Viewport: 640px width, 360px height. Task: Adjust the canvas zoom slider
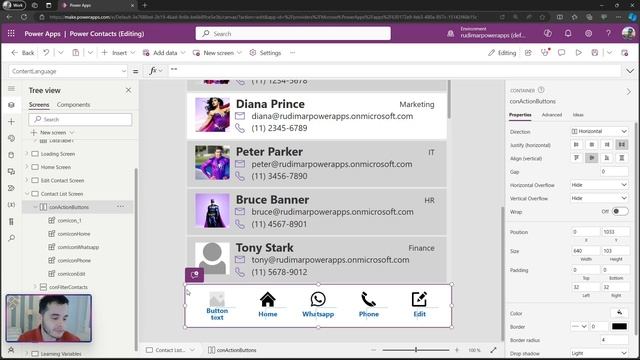coord(416,350)
